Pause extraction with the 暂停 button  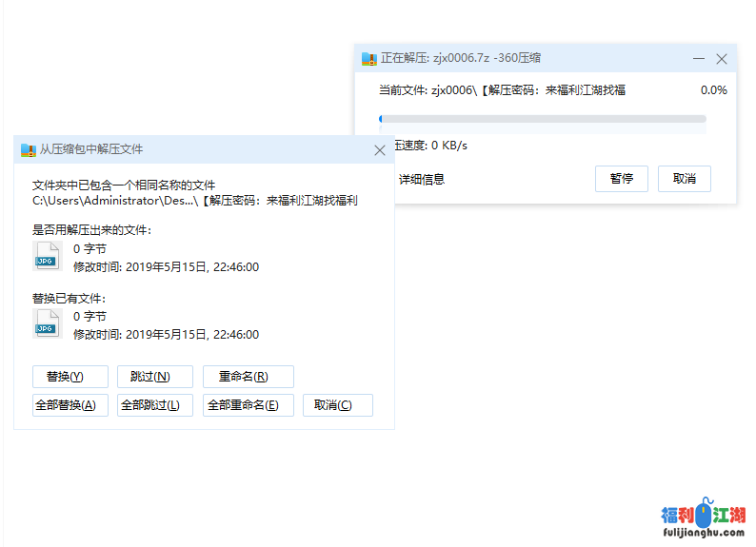(622, 179)
